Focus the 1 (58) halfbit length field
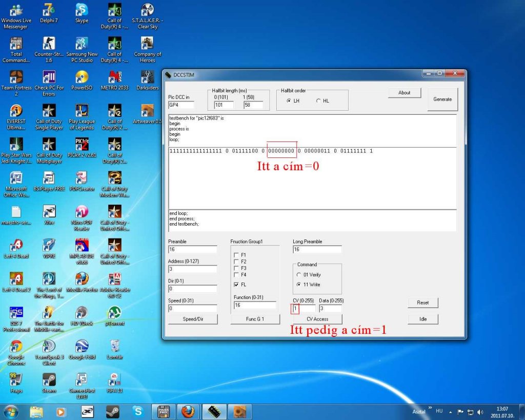 pos(253,105)
